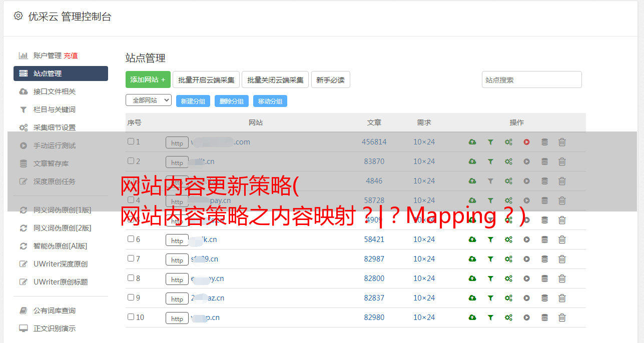
Task: Click 批量开启云端采集 button
Action: [x=206, y=79]
